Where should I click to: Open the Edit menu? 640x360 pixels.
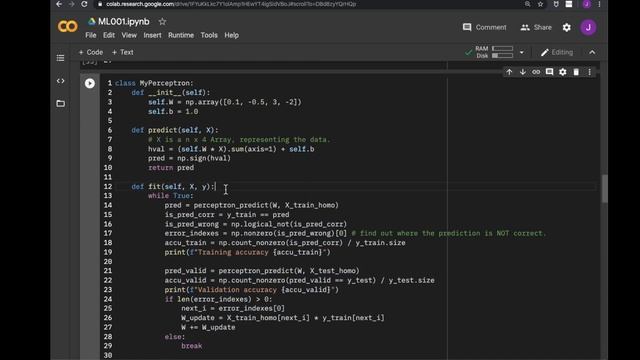pos(109,35)
